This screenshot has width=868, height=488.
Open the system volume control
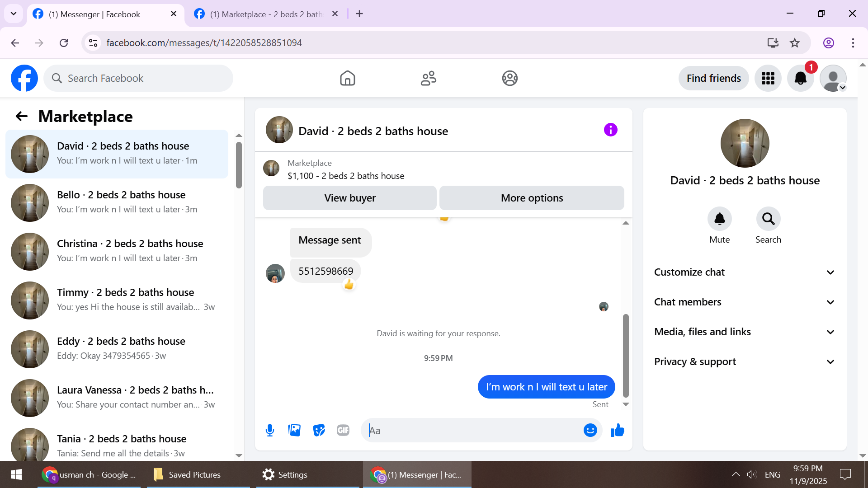tap(751, 474)
